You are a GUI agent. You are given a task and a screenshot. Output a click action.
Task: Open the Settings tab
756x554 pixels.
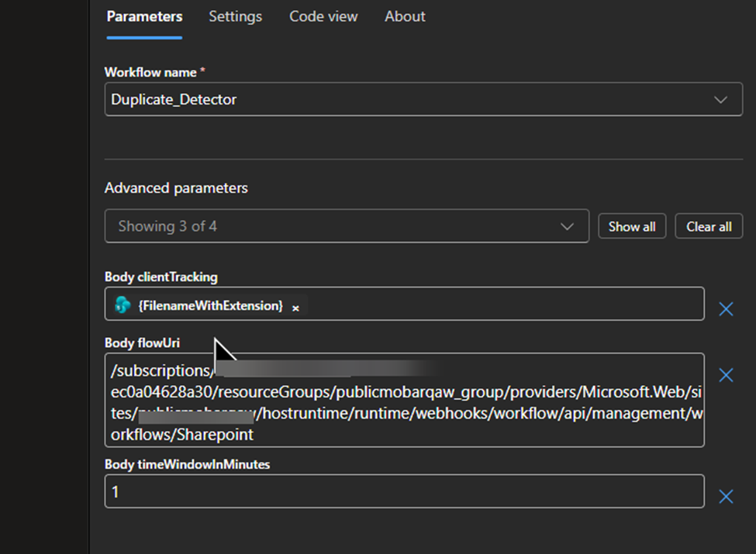pyautogui.click(x=235, y=16)
